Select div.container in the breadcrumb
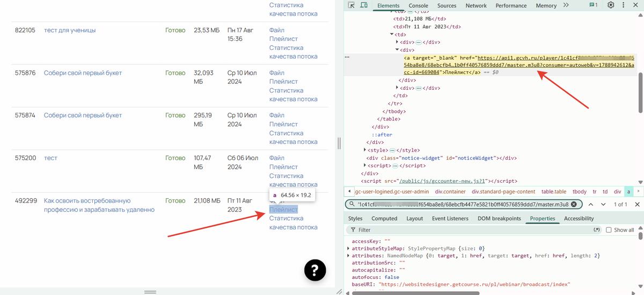Viewport: 644px width, 295px height. coord(450,191)
